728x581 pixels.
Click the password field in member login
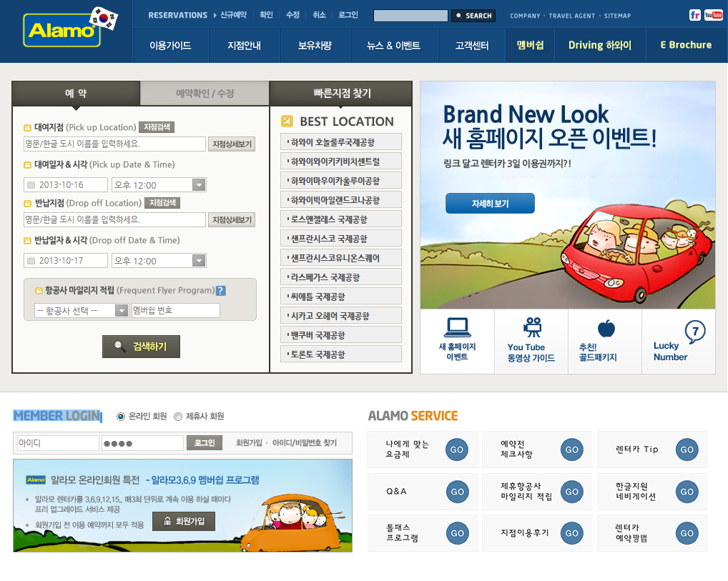pos(142,443)
